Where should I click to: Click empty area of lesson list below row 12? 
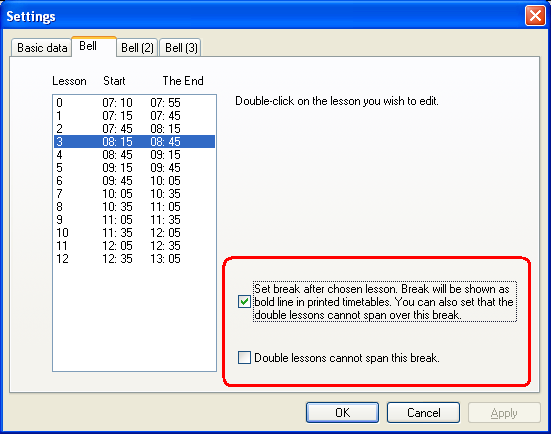pos(134,318)
